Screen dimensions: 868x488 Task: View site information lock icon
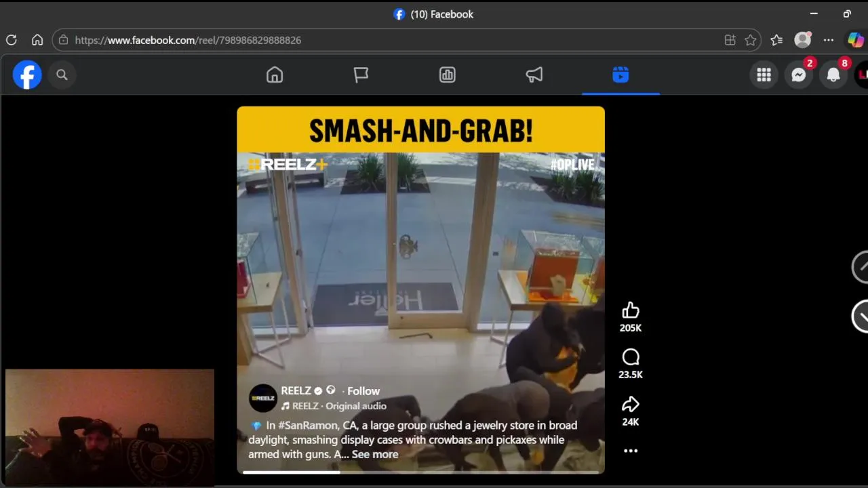63,40
